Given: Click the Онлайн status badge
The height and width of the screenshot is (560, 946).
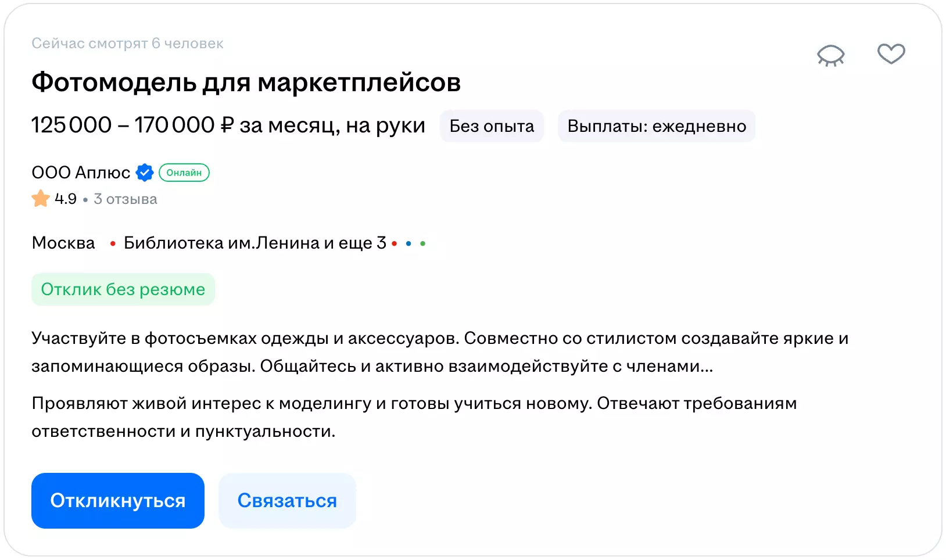Looking at the screenshot, I should pos(184,173).
